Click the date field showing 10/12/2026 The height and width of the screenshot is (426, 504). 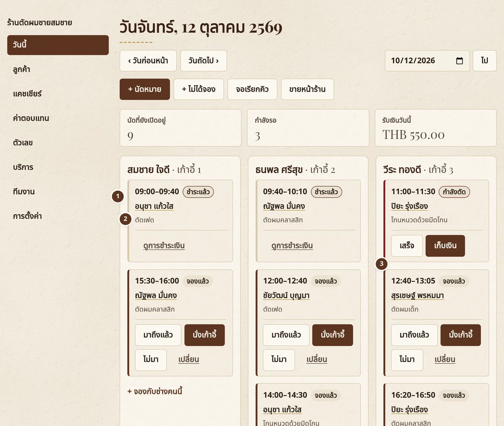pyautogui.click(x=427, y=61)
